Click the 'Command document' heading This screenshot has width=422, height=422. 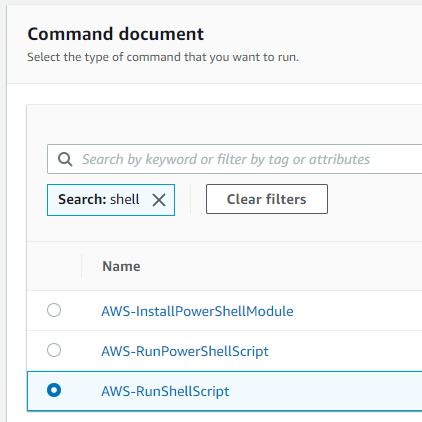click(x=115, y=34)
